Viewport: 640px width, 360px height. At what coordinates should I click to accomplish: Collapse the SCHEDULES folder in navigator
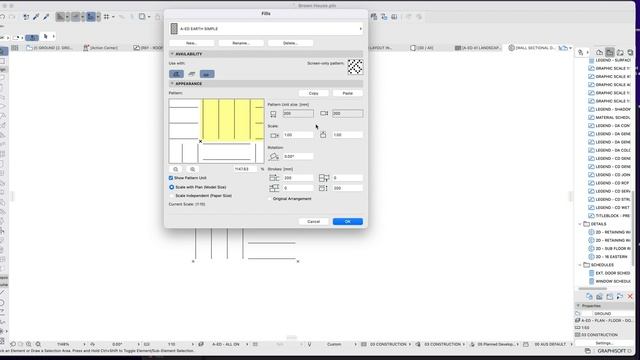(x=580, y=265)
